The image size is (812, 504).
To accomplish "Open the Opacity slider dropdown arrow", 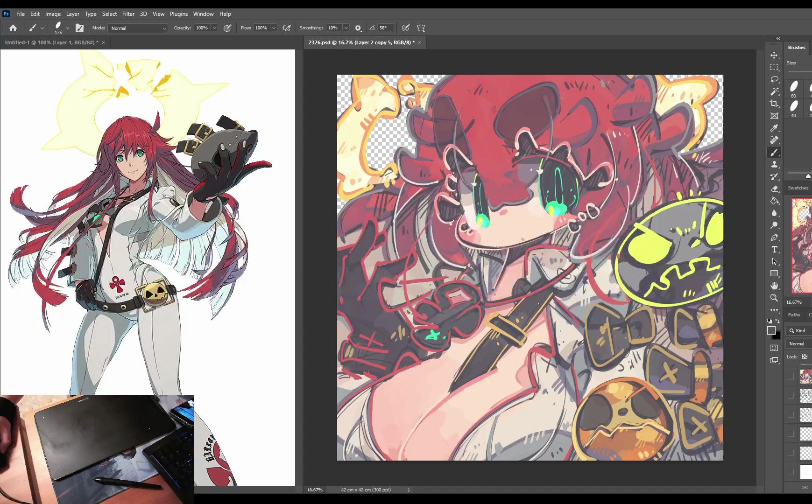I will pos(214,28).
